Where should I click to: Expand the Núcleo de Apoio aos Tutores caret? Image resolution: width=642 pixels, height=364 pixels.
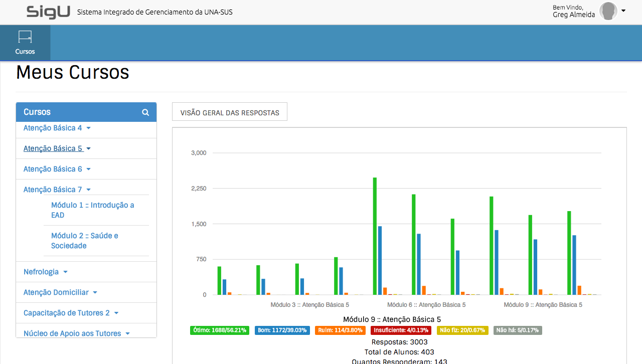click(x=127, y=334)
